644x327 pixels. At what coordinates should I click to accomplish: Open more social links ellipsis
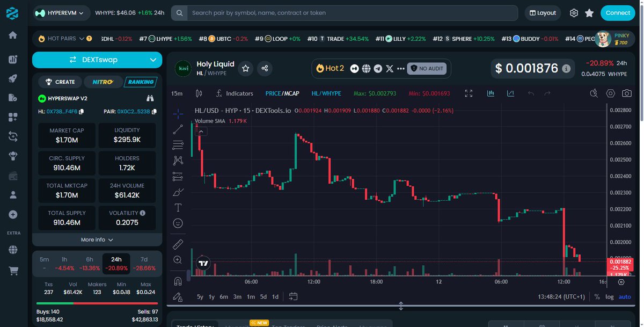[401, 68]
